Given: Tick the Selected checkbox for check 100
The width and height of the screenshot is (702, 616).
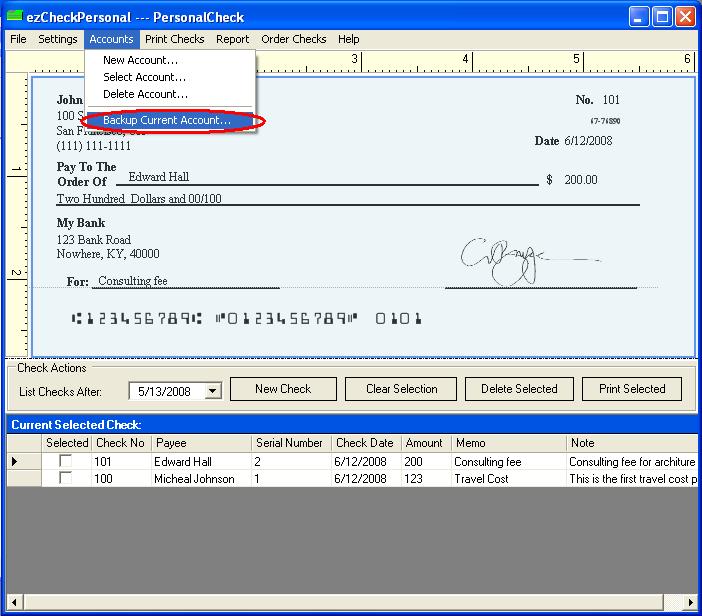Looking at the screenshot, I should tap(66, 479).
